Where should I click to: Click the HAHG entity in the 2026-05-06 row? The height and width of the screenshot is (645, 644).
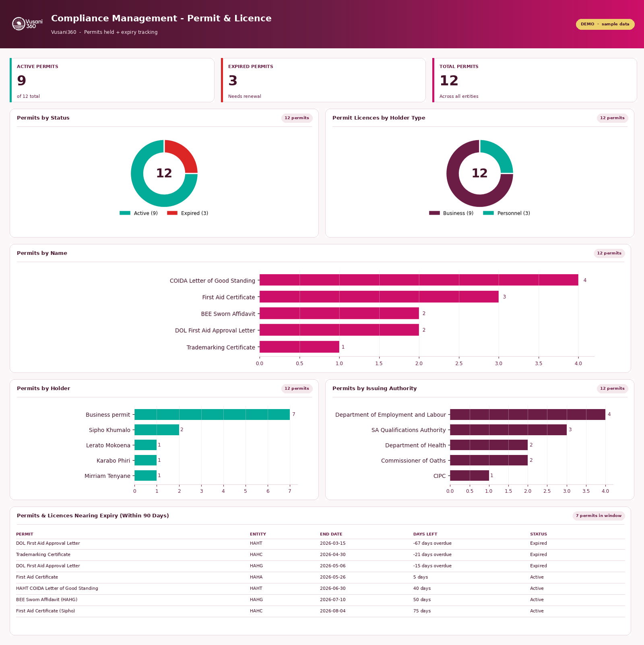pos(256,566)
